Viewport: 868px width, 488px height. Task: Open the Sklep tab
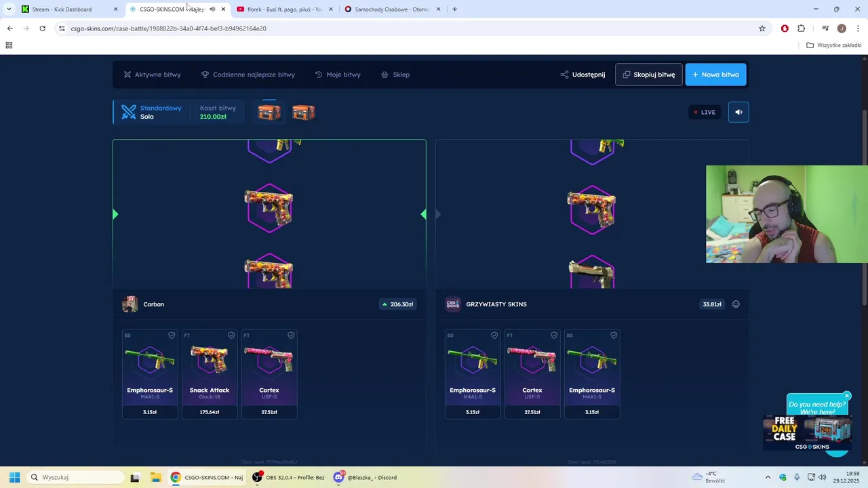395,75
